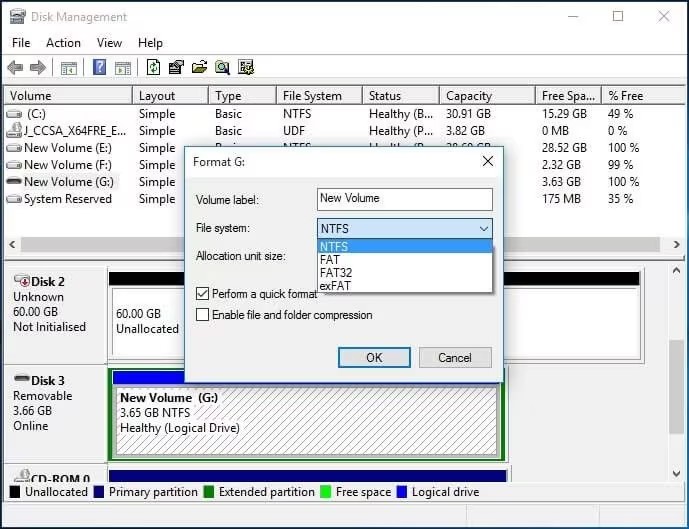Viewport: 689px width, 529px height.
Task: Click the Properties toolbar icon
Action: [176, 68]
